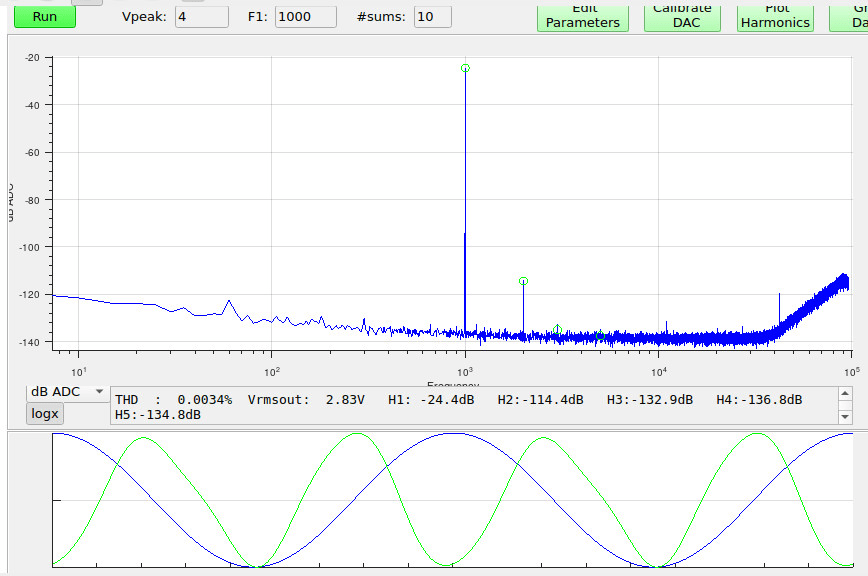
Task: Click the #sums: label
Action: pyautogui.click(x=381, y=17)
